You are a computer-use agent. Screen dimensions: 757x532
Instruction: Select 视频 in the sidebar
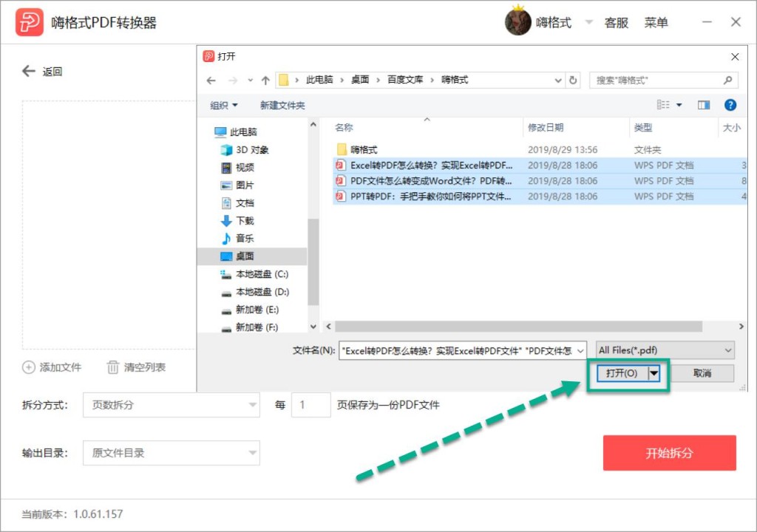(x=237, y=168)
